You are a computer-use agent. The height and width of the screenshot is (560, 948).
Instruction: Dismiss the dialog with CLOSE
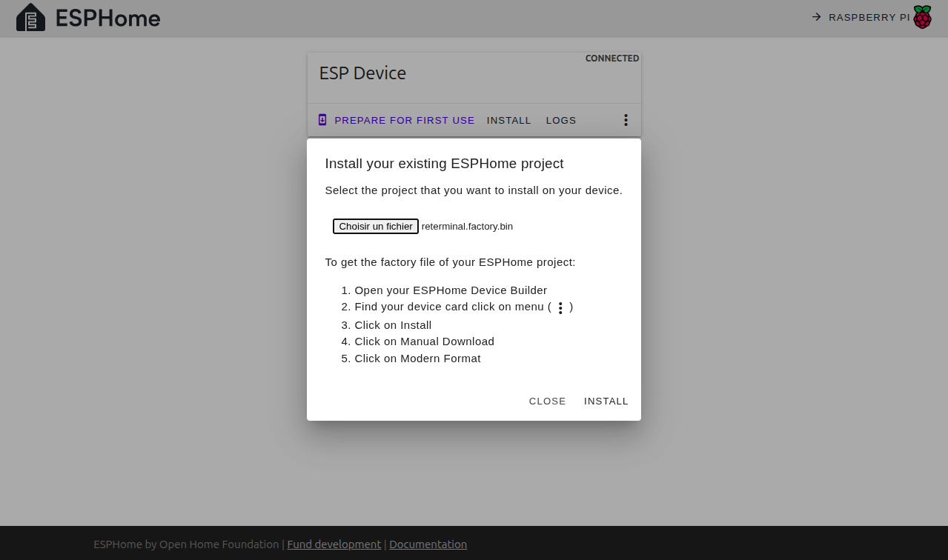(547, 401)
